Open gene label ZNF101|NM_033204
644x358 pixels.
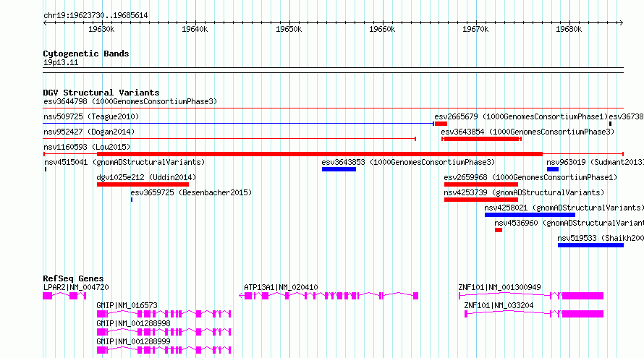coord(499,305)
